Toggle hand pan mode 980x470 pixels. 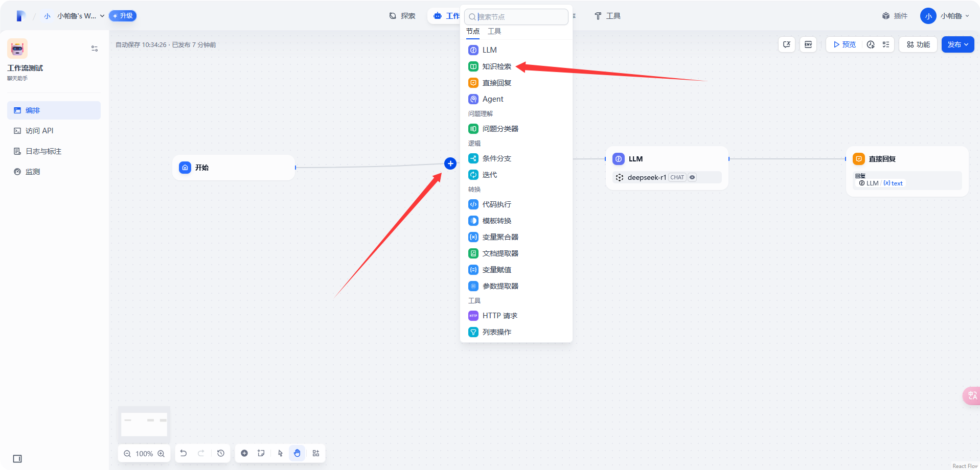297,453
